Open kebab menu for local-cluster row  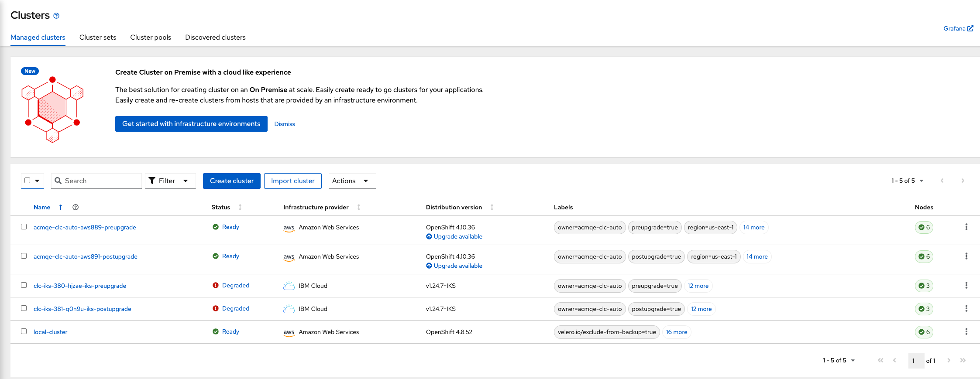click(966, 331)
